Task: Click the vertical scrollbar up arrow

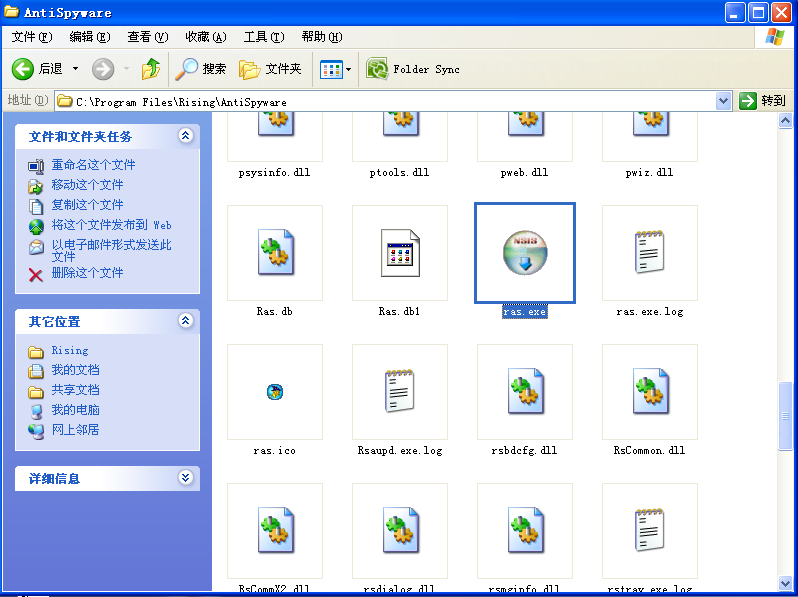Action: [x=785, y=121]
